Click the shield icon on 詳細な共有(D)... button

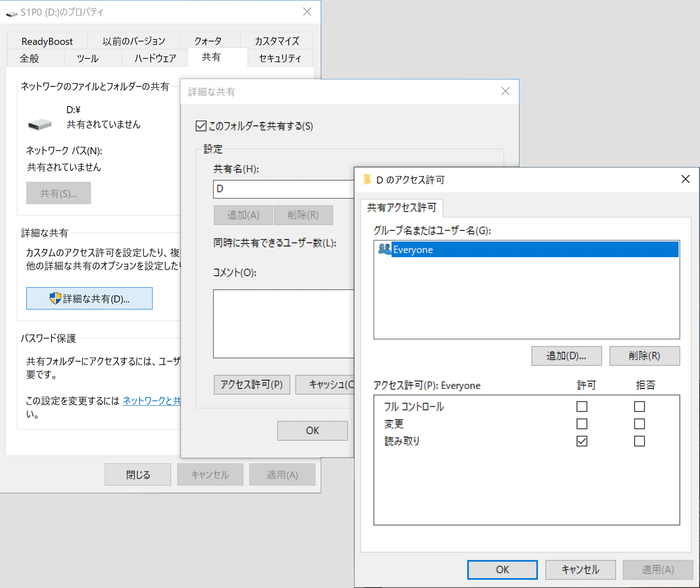pyautogui.click(x=55, y=299)
